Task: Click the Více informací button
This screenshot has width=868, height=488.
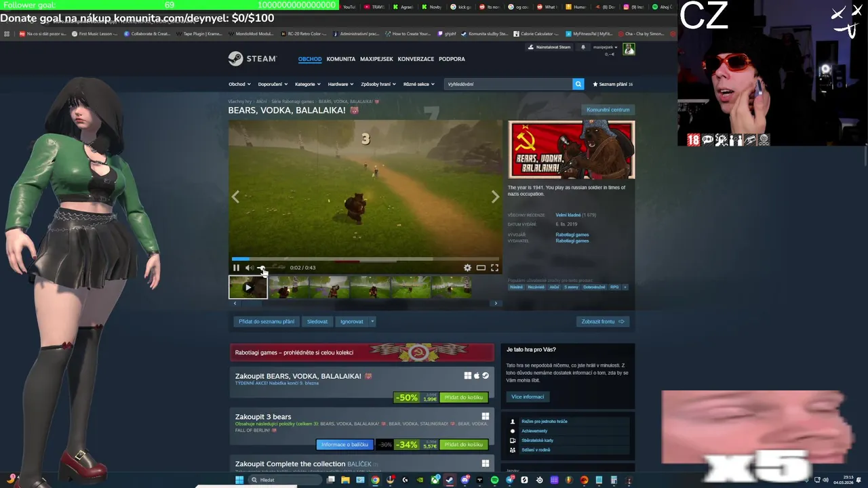Action: point(528,396)
